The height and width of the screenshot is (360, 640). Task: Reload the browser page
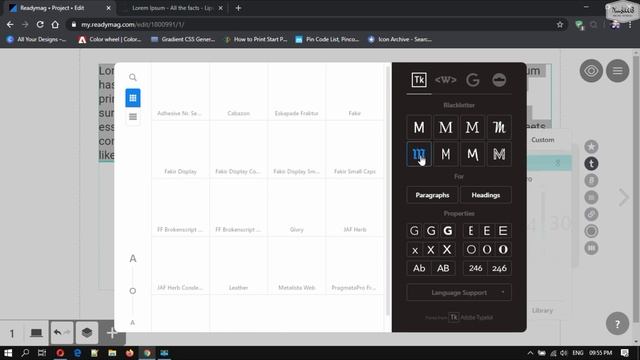coord(40,24)
